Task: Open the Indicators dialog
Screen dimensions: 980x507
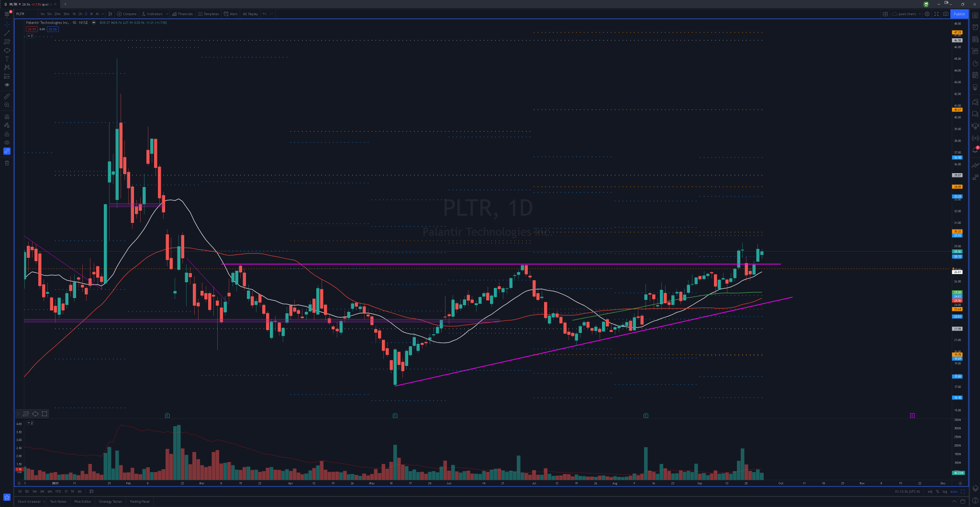Action: pyautogui.click(x=153, y=14)
